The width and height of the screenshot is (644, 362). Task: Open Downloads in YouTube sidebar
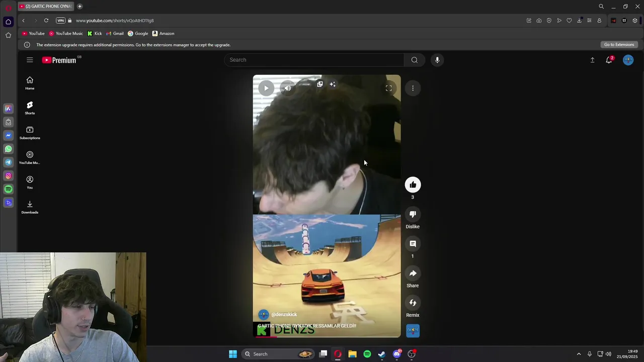30,207
